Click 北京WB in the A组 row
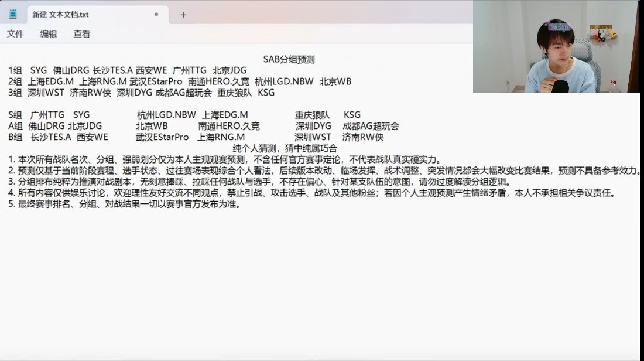Image resolution: width=644 pixels, height=361 pixels. (x=152, y=126)
